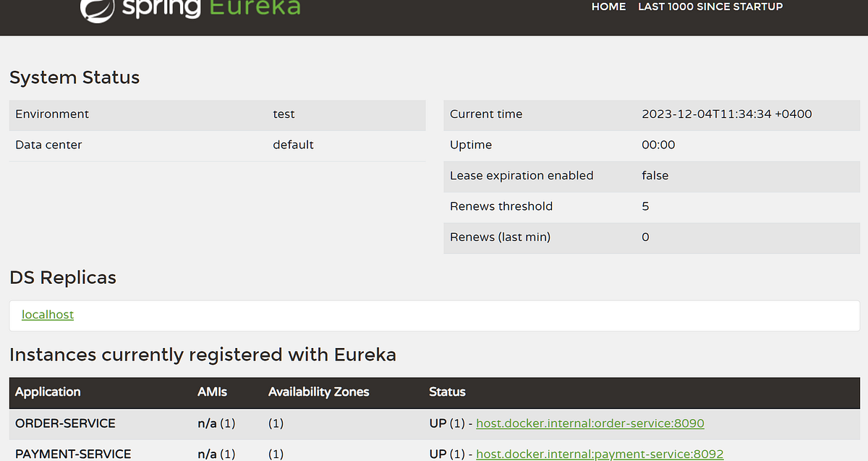Click the AMIs column header
This screenshot has height=461, width=868.
tap(210, 392)
